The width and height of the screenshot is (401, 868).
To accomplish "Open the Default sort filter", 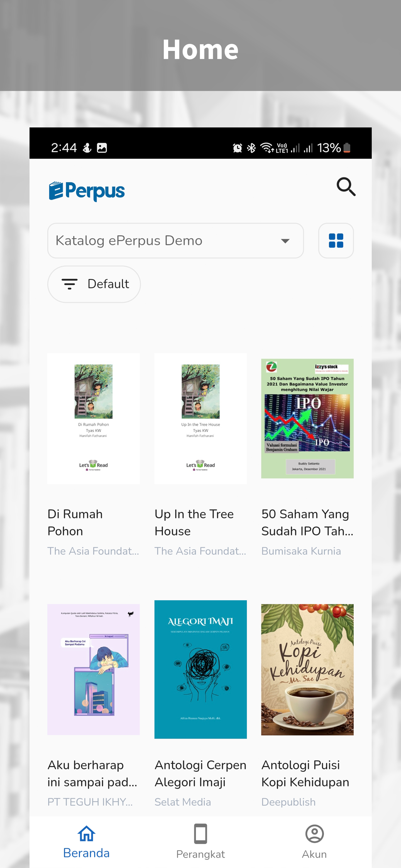I will click(94, 284).
